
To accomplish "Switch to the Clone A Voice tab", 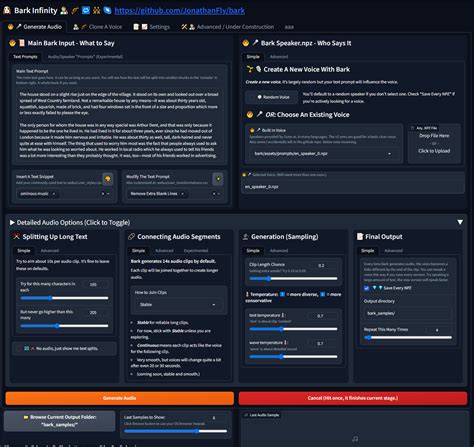I will (98, 27).
